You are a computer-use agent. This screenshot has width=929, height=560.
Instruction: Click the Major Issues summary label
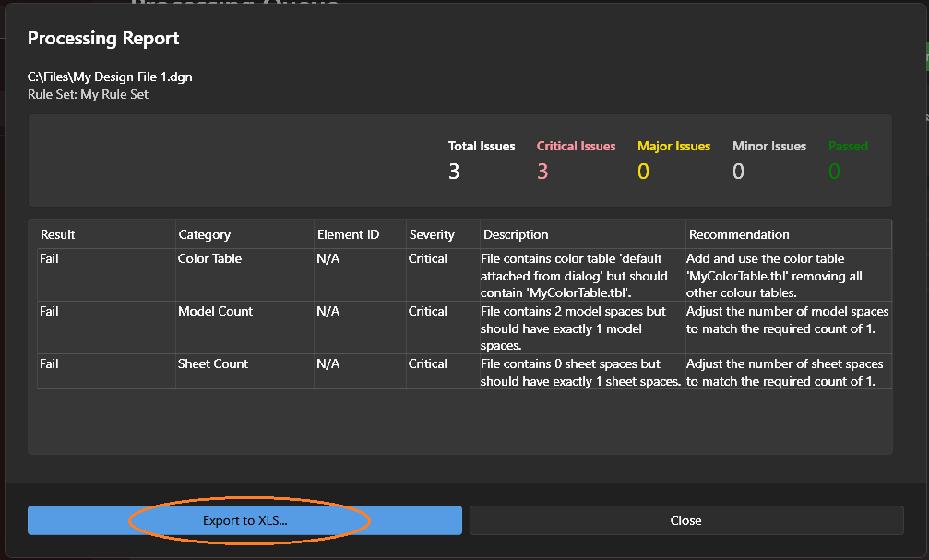[673, 146]
